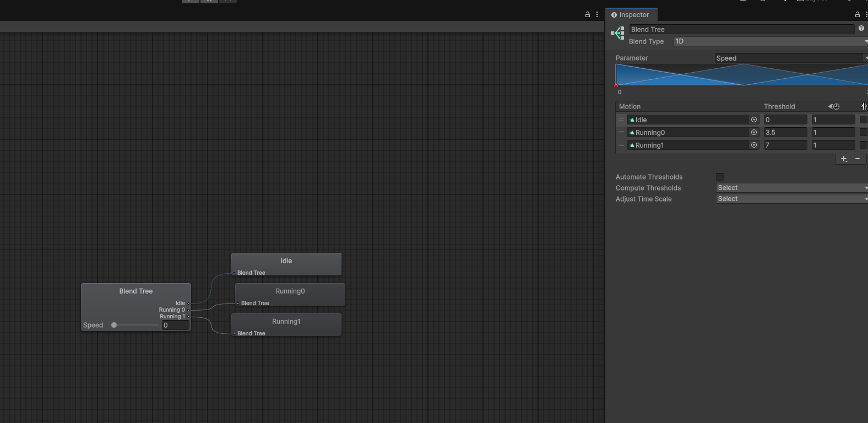Click the Running0 motion clip field
Screen dimensions: 868x423
click(693, 132)
